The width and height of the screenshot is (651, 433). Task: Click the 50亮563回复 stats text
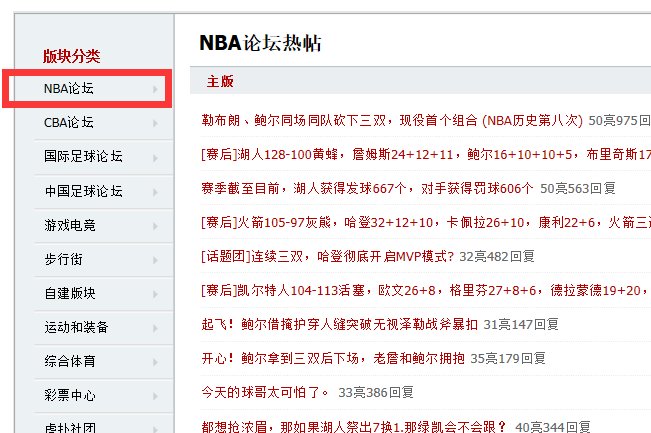point(578,188)
